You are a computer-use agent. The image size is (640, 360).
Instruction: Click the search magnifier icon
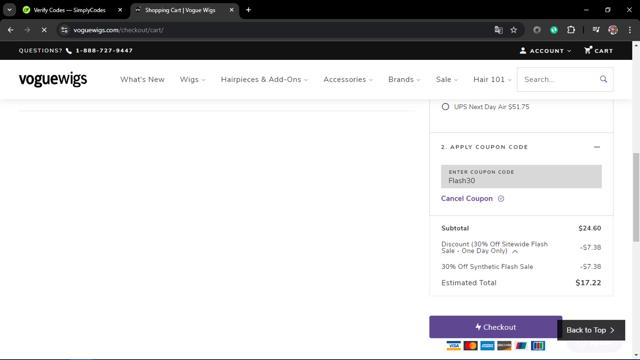(603, 79)
